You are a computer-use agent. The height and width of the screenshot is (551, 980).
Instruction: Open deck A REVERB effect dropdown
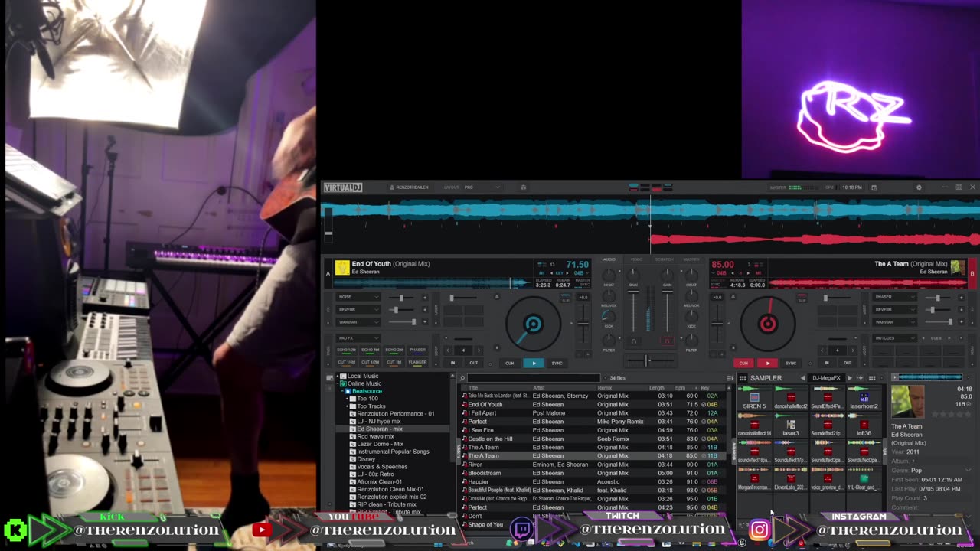pos(358,309)
